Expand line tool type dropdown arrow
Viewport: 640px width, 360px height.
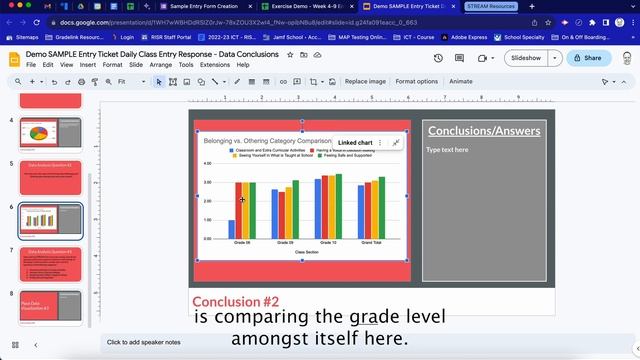pos(224,82)
